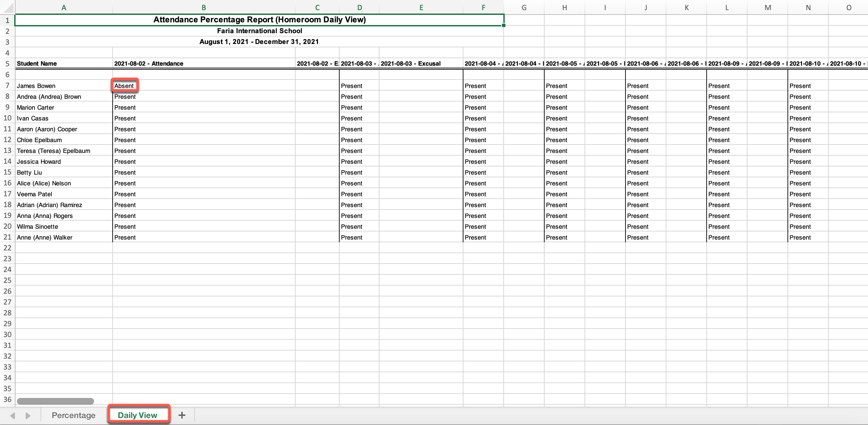Select the Daily View sheet tab
The height and width of the screenshot is (425, 868).
click(x=137, y=415)
